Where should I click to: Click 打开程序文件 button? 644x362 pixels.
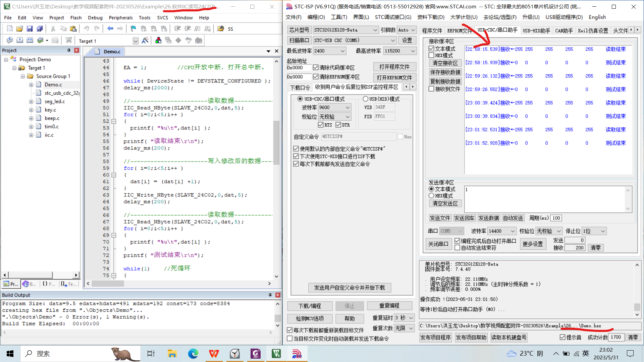[x=394, y=67]
